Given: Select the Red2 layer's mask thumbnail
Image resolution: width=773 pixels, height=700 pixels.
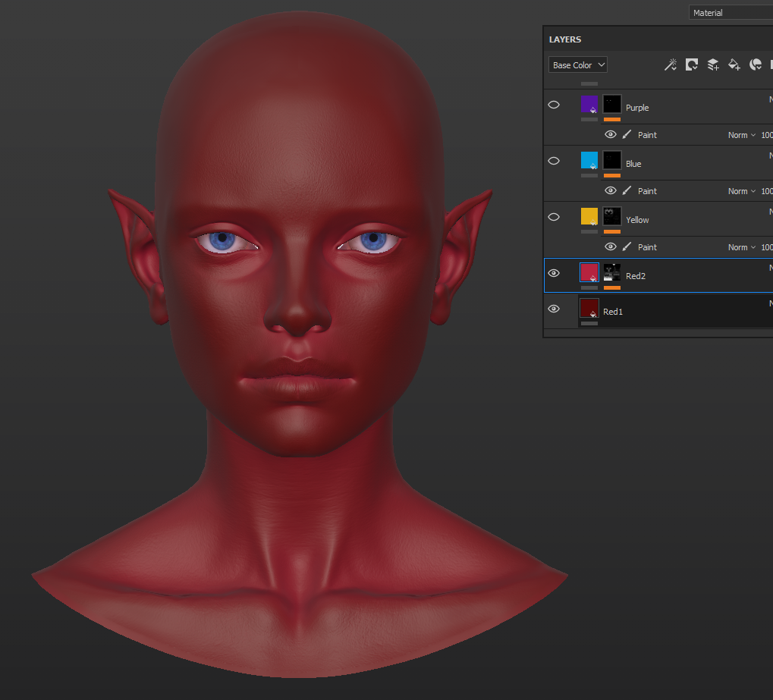Looking at the screenshot, I should click(x=612, y=272).
